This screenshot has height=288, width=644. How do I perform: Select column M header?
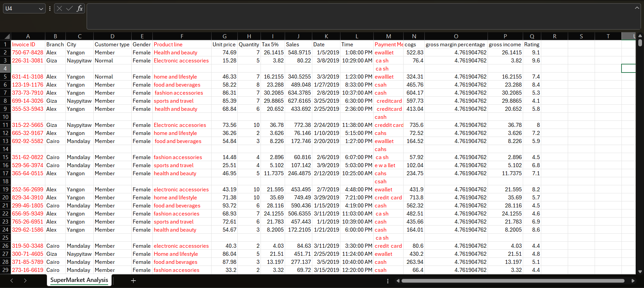(388, 36)
